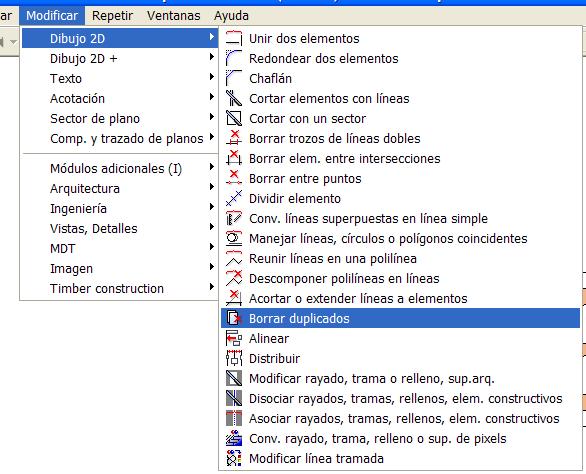Pick the Dividir elemento icon
Image resolution: width=586 pixels, height=474 pixels.
[x=234, y=198]
